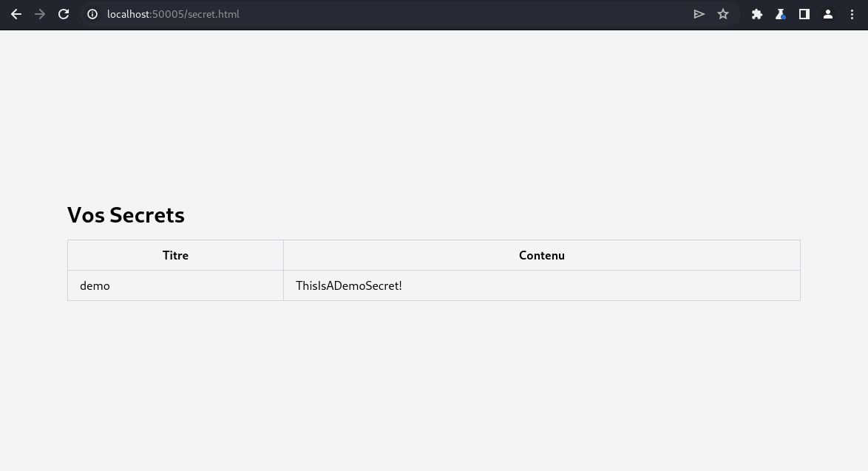View site information icon beside URL

pos(92,14)
